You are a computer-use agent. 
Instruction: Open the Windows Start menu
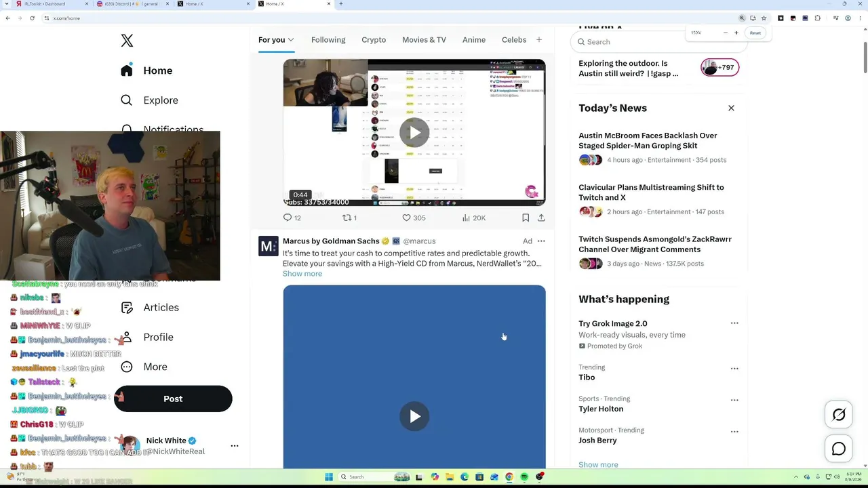coord(329,477)
